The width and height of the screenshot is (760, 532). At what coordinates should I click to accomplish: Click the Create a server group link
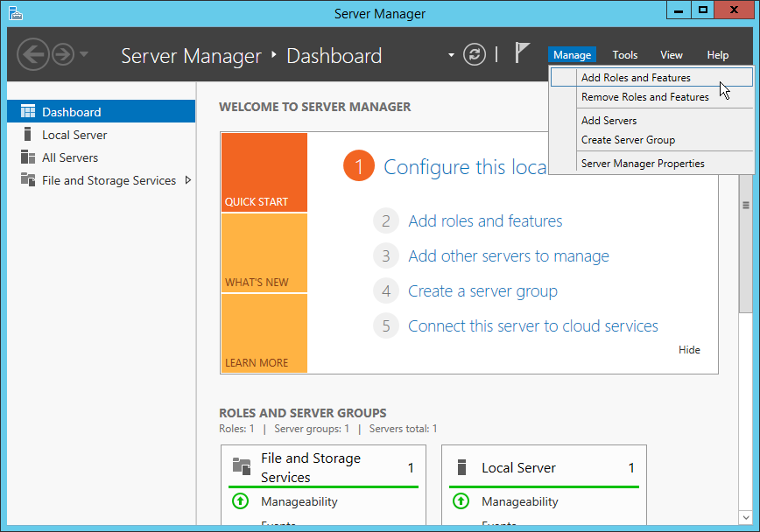coord(482,291)
